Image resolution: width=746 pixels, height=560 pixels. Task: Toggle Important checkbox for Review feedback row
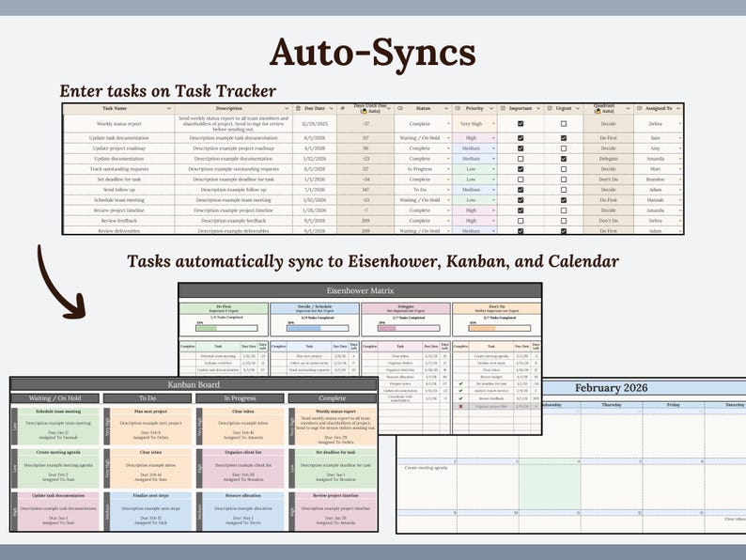(521, 221)
